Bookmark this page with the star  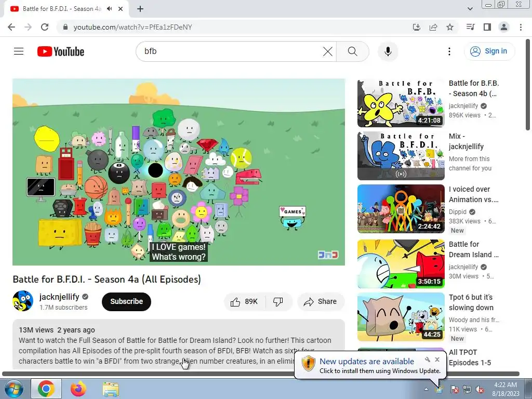pos(450,27)
